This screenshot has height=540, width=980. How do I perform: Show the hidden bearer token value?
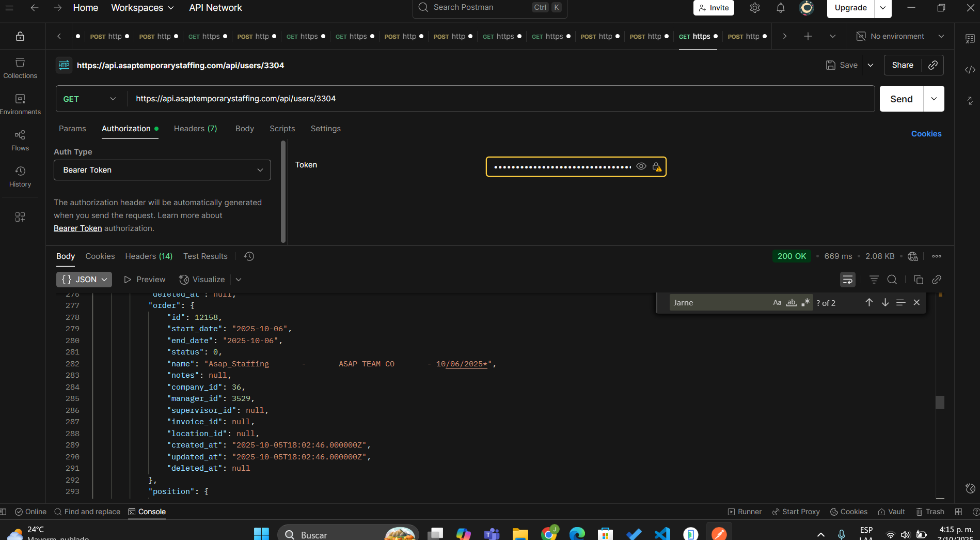pyautogui.click(x=641, y=166)
